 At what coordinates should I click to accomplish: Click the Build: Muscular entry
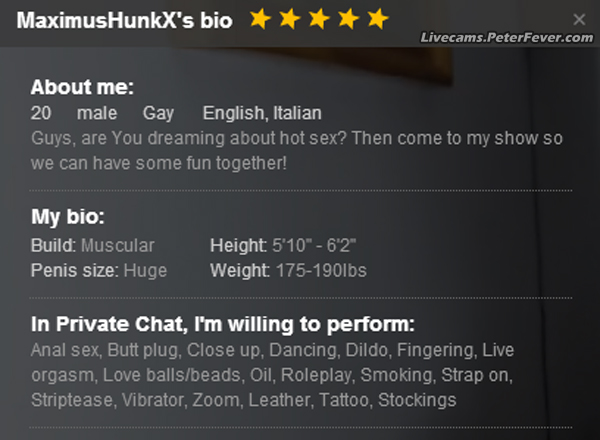[93, 245]
